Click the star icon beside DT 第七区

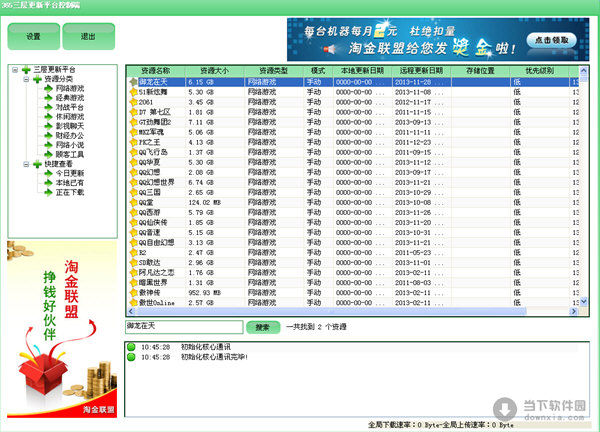[133, 112]
